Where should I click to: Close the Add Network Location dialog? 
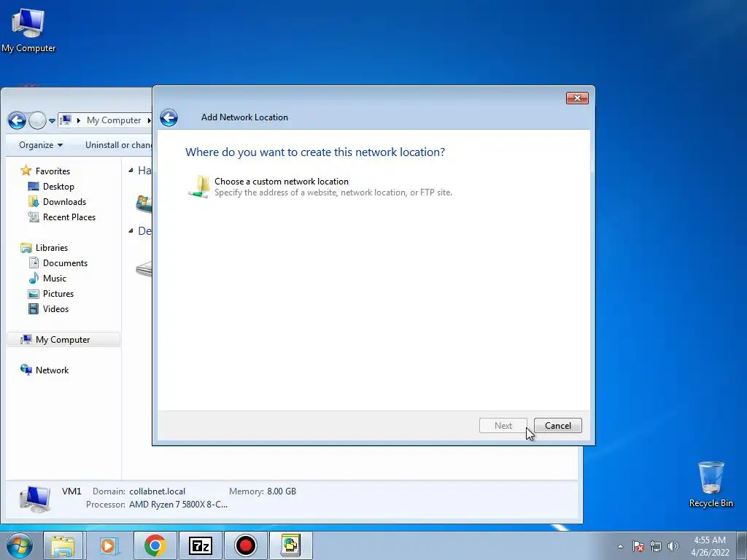[577, 98]
